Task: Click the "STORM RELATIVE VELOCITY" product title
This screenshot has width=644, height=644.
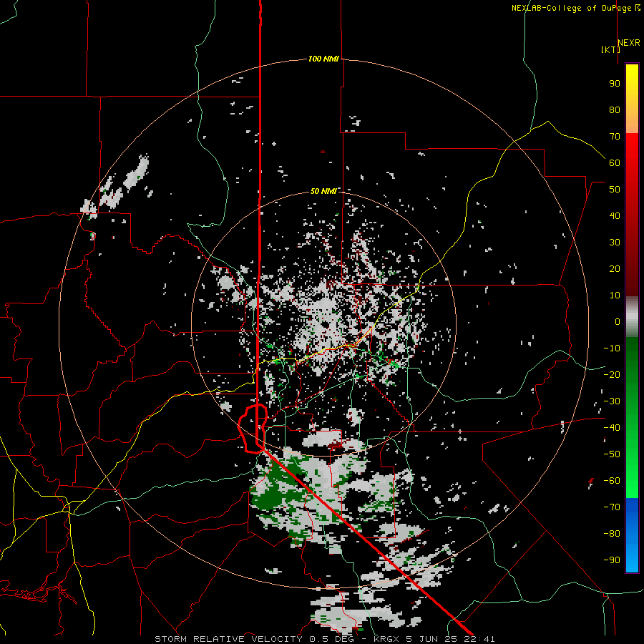Action: [x=228, y=639]
